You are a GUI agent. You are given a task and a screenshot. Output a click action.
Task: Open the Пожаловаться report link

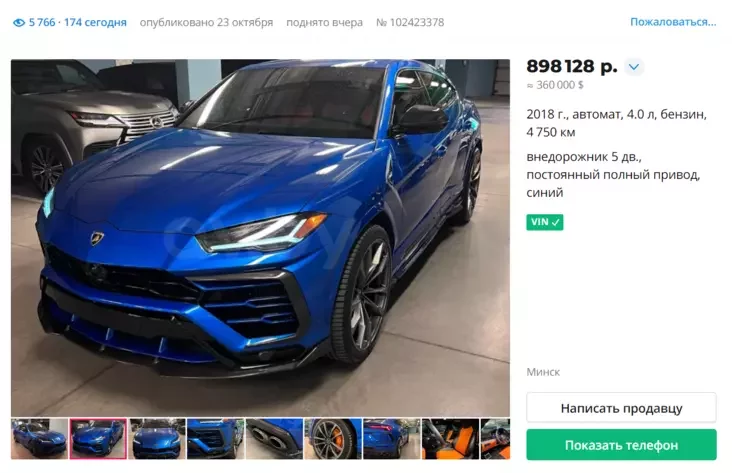(x=673, y=22)
